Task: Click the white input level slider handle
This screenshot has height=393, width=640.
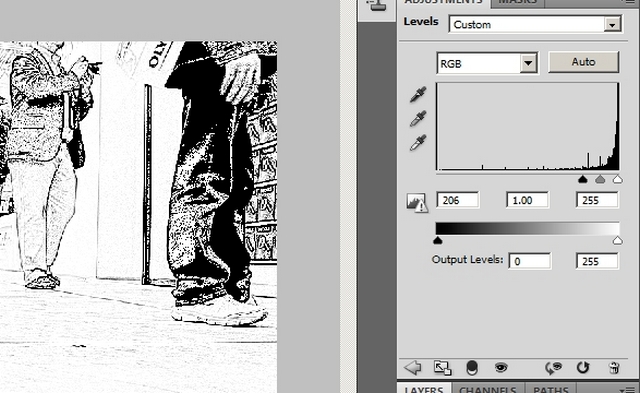Action: pyautogui.click(x=617, y=179)
